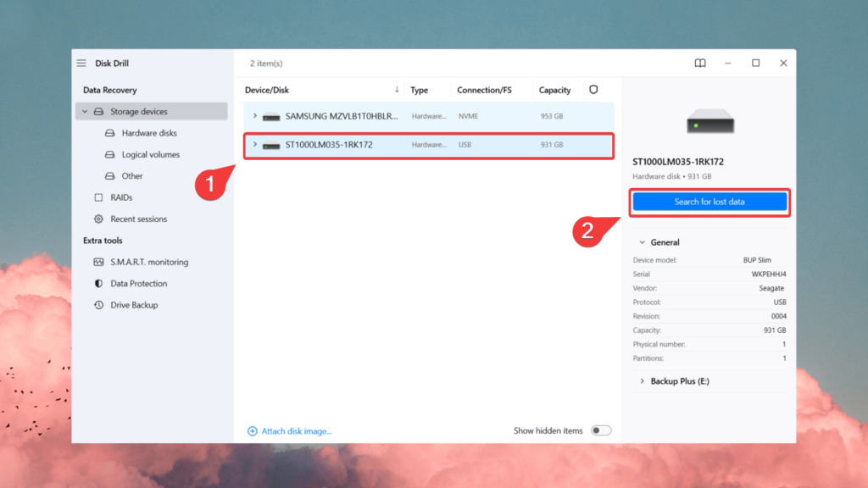Open the hamburger menu beside Disk Drill
The height and width of the screenshot is (488, 868).
click(81, 64)
